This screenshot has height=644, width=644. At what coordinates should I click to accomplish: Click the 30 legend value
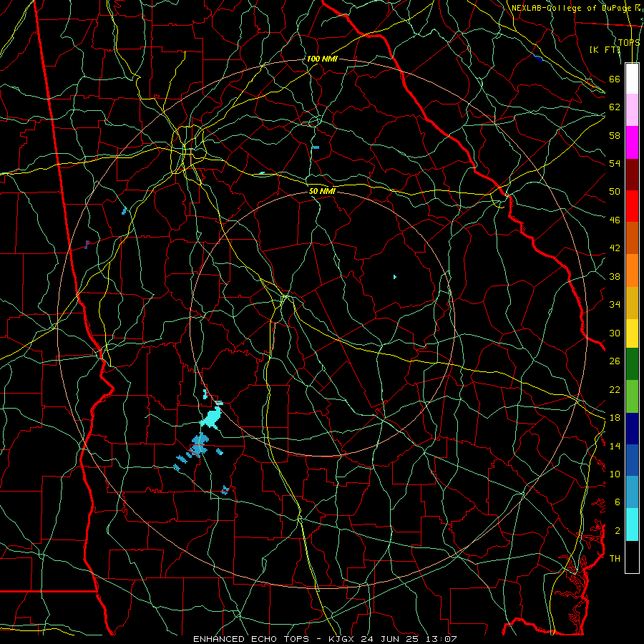pos(615,333)
